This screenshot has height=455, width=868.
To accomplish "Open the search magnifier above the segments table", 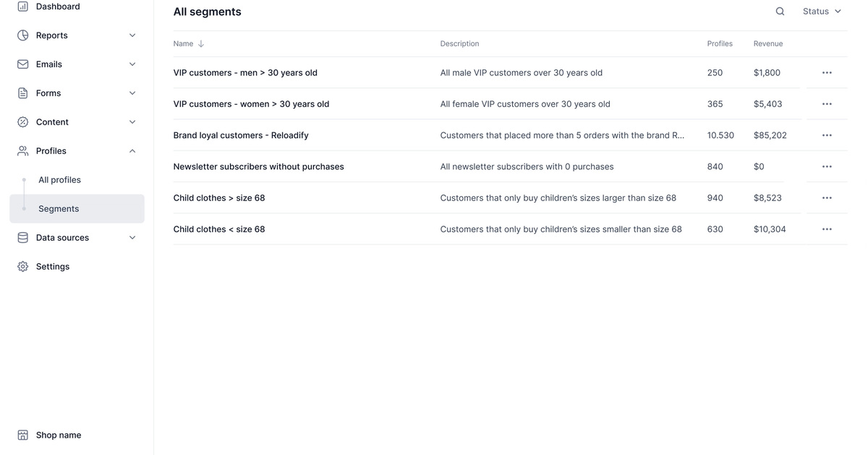I will coord(780,11).
